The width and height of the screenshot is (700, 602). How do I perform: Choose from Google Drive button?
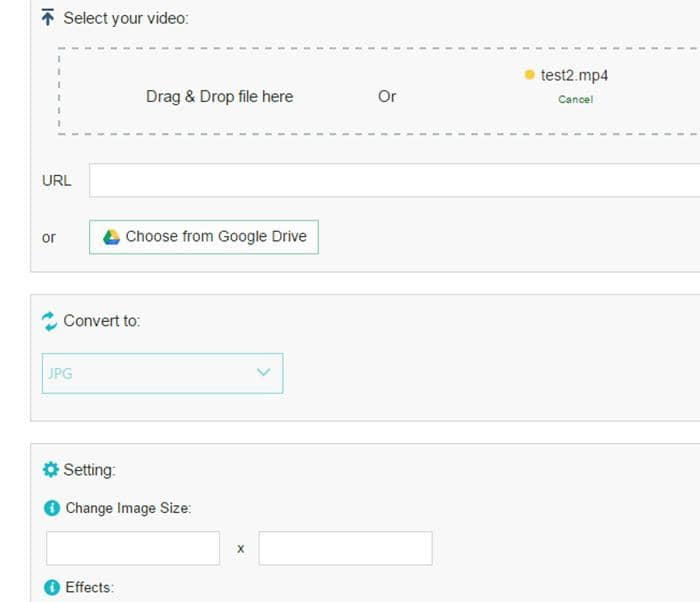(x=204, y=237)
